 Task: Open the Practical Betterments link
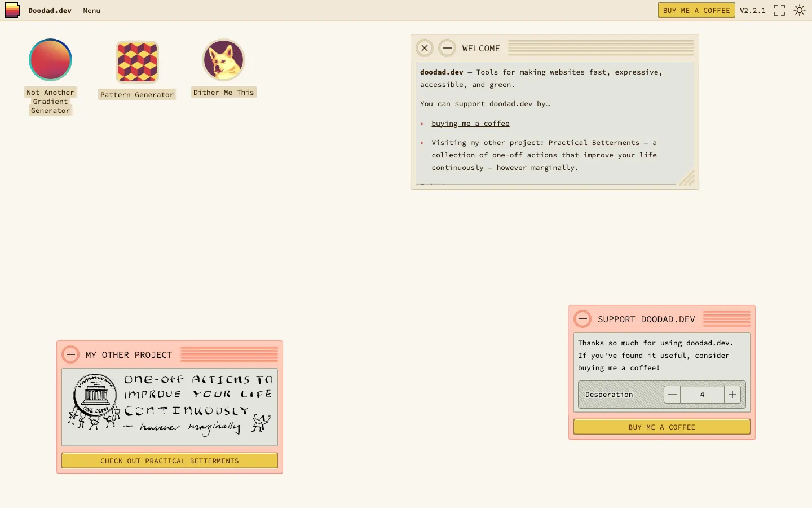594,143
